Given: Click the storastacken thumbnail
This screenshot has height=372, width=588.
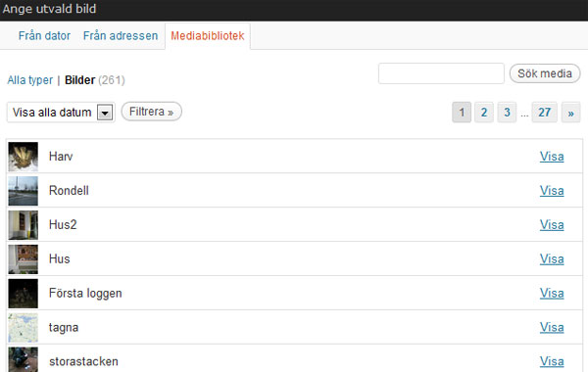Looking at the screenshot, I should tap(24, 359).
